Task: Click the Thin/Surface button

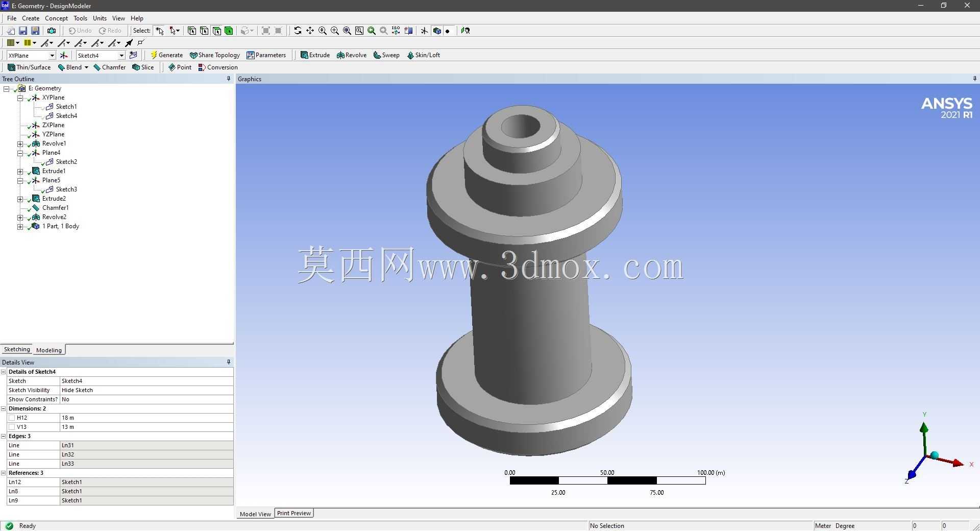Action: (x=29, y=67)
